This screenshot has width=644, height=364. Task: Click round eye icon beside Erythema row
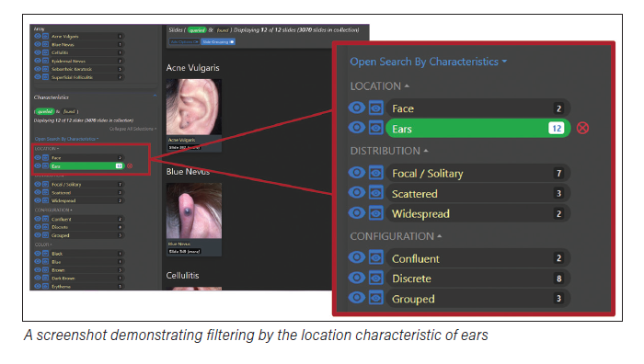(38, 286)
